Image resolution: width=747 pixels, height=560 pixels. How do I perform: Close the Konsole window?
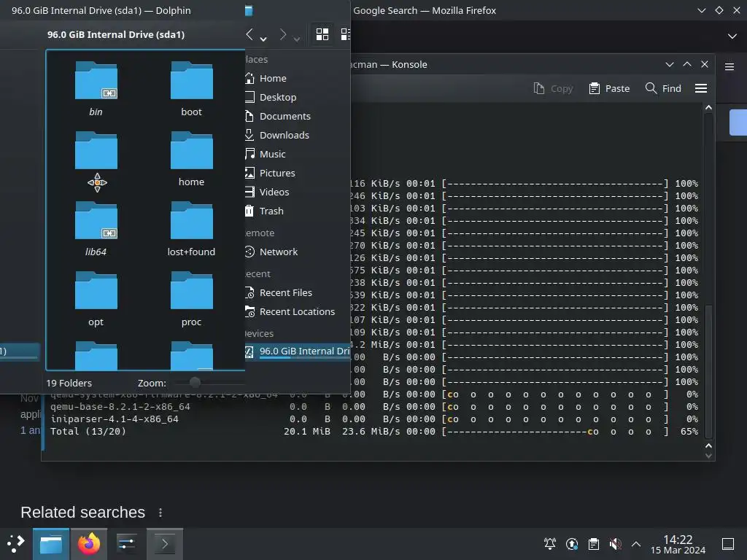coord(705,64)
